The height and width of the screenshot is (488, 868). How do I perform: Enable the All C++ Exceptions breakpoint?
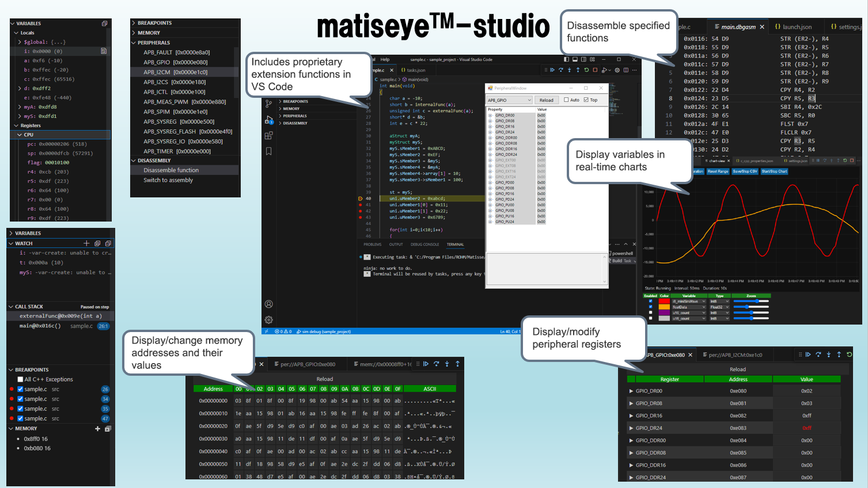(x=20, y=379)
